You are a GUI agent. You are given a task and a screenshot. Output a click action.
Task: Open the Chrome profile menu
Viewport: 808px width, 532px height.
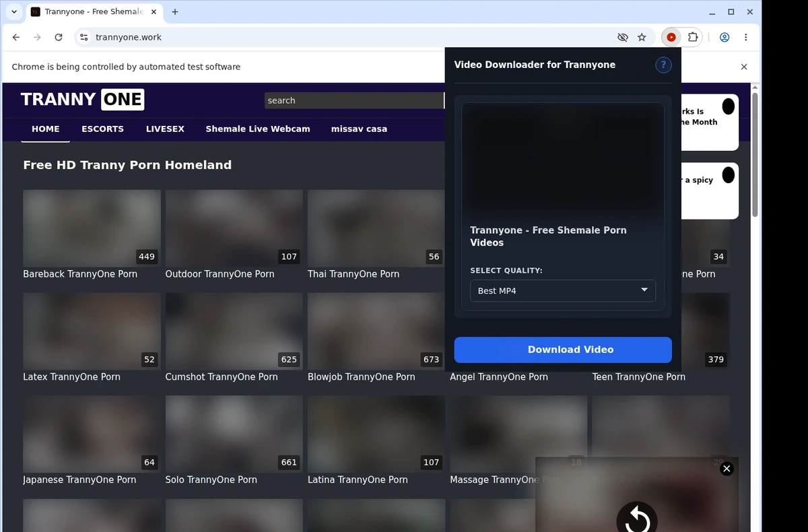coord(725,38)
